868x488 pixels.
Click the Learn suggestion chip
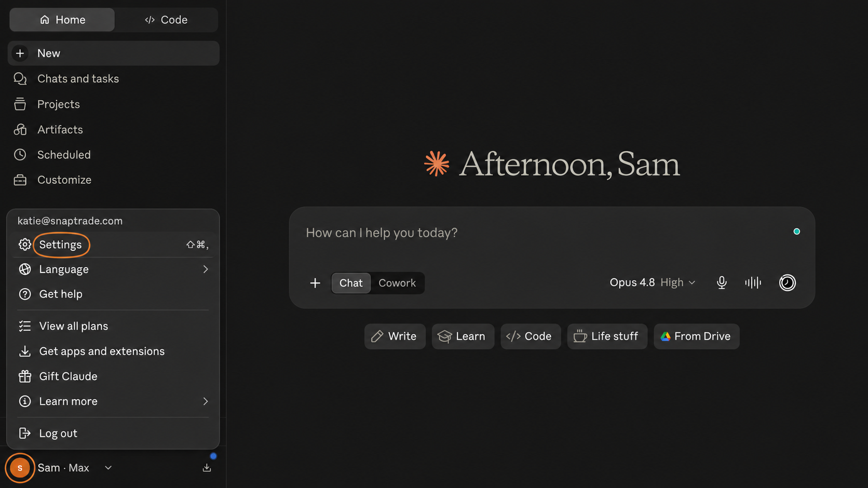pyautogui.click(x=463, y=336)
